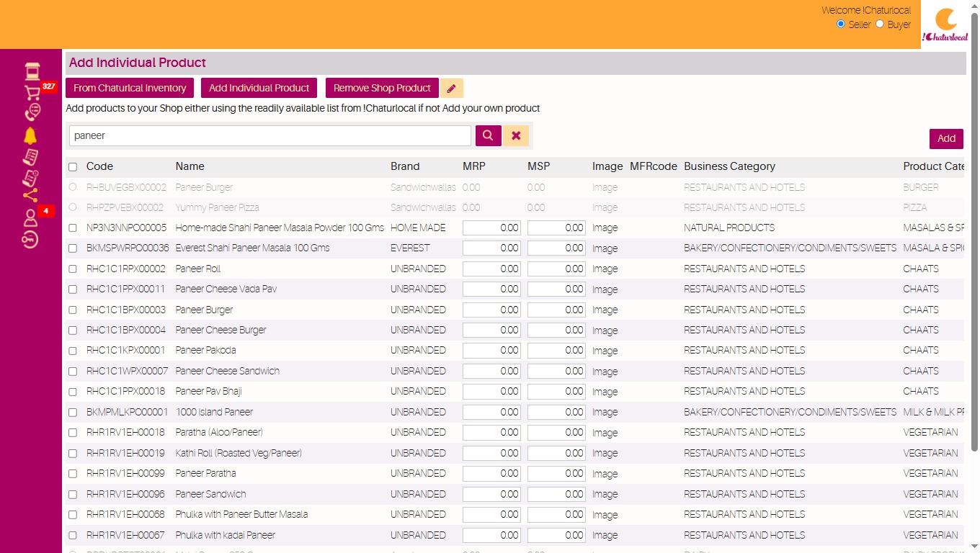Screen dimensions: 980x553
Task: Open the invoice list sidebar icon
Action: 30,156
